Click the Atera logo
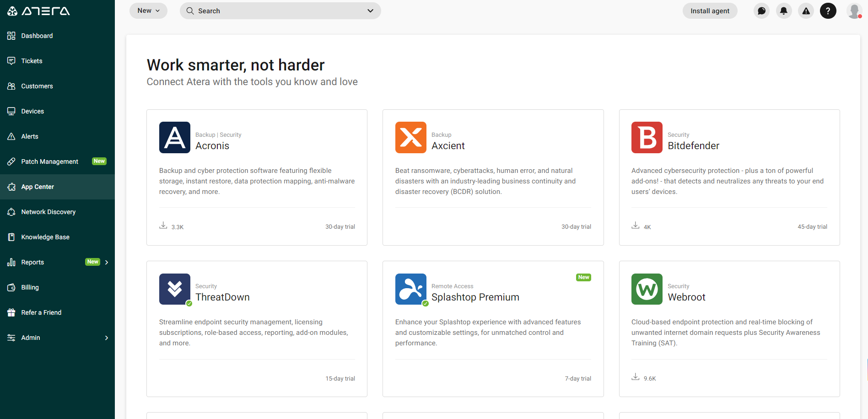Viewport: 868px width, 419px height. 39,11
